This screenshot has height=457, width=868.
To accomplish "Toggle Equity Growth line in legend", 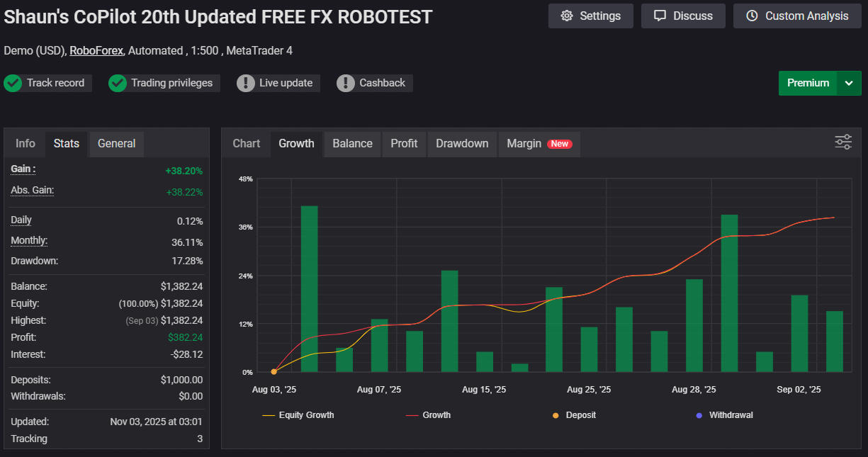I will point(298,415).
